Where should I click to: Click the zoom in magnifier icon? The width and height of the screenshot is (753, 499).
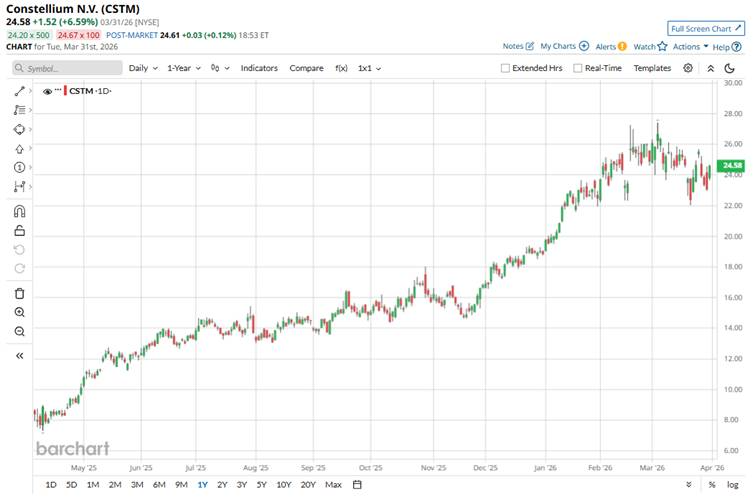pos(19,312)
